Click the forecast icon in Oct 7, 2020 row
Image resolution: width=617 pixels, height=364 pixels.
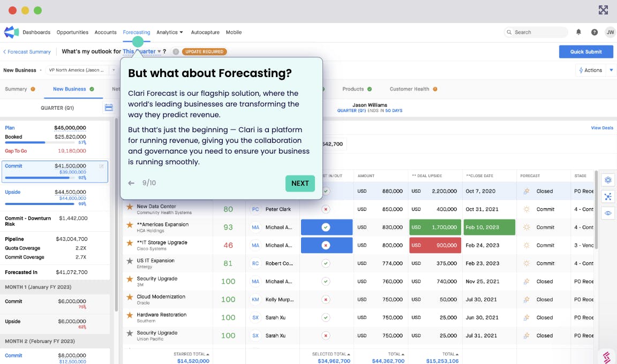click(526, 192)
